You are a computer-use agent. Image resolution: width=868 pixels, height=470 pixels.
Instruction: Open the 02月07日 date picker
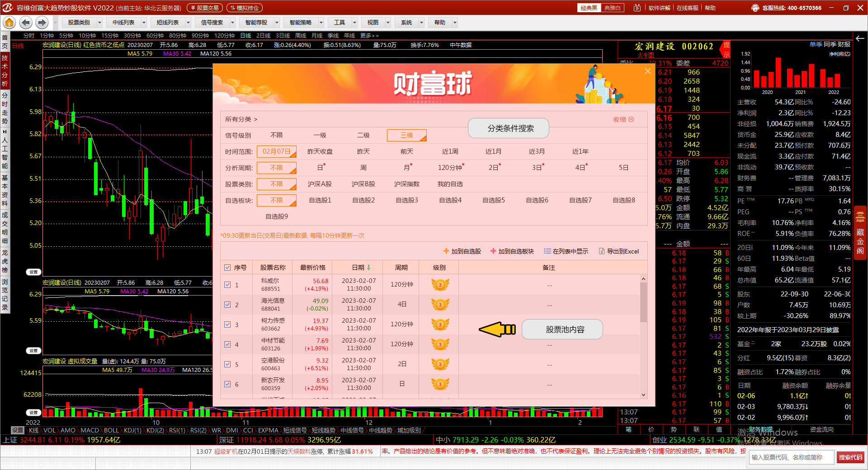277,151
